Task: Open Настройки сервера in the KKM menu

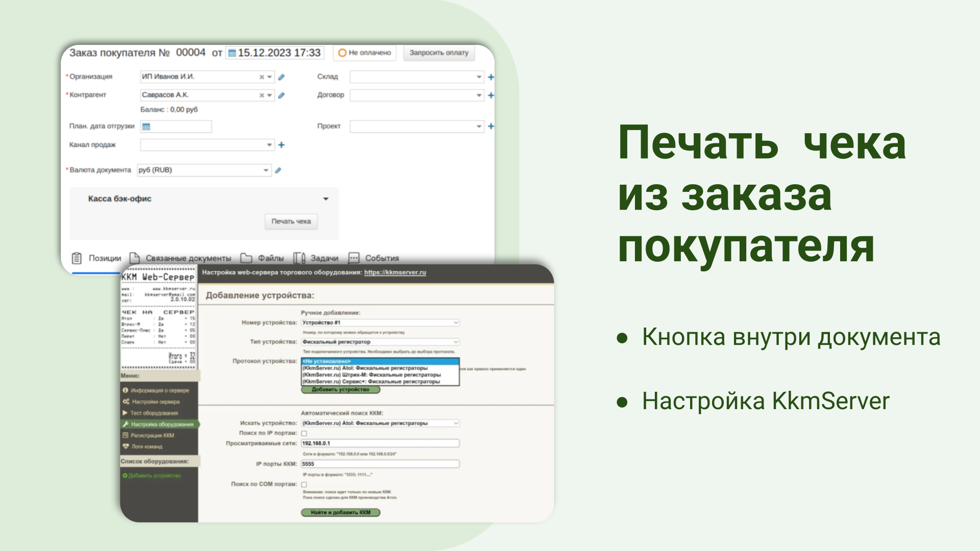Action: 156,402
